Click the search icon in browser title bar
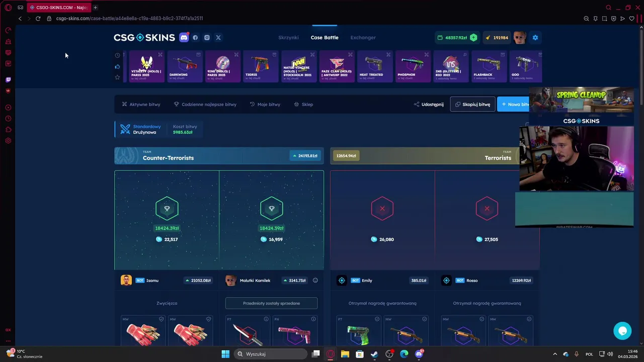The height and width of the screenshot is (362, 644). tap(608, 8)
